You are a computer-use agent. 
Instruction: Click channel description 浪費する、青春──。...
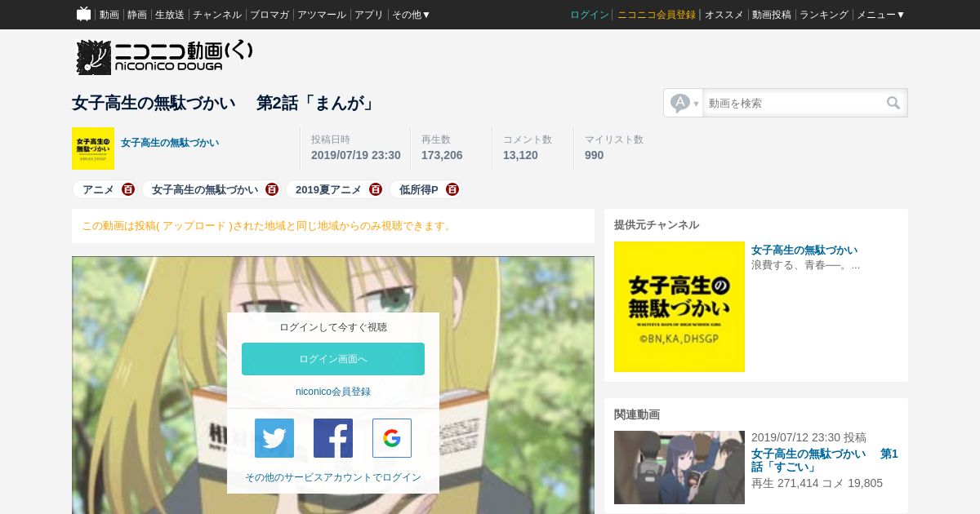pos(805,264)
